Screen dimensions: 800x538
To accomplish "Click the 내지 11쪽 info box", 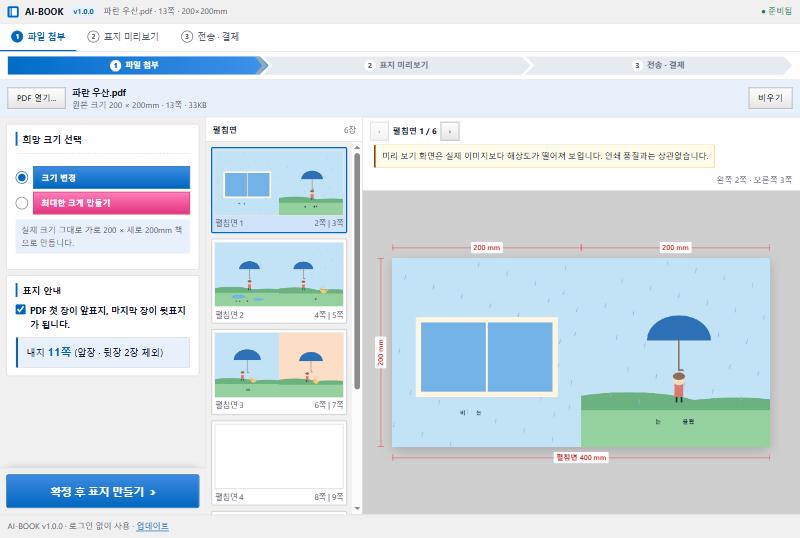I will click(x=103, y=352).
